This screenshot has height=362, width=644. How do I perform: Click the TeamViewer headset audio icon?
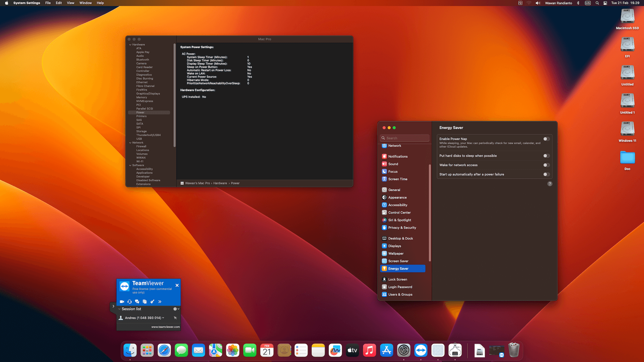[x=129, y=302]
